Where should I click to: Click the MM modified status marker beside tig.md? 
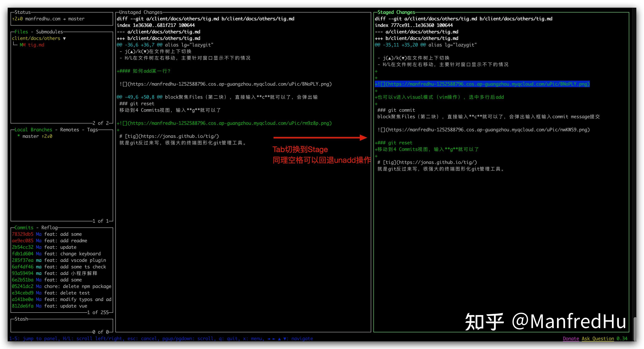tap(22, 45)
